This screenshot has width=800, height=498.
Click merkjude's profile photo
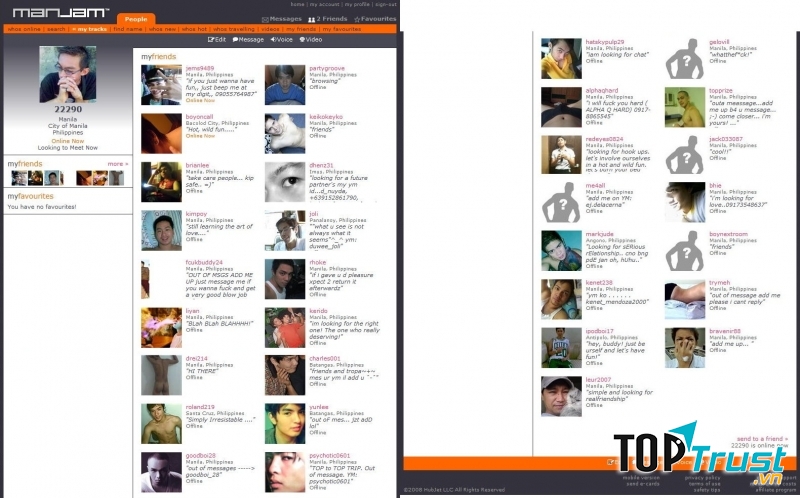click(560, 251)
